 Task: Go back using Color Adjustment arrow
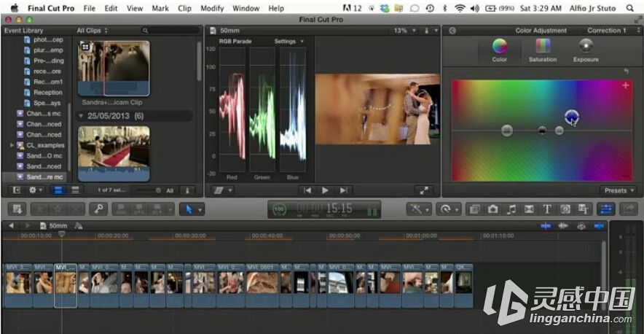452,31
